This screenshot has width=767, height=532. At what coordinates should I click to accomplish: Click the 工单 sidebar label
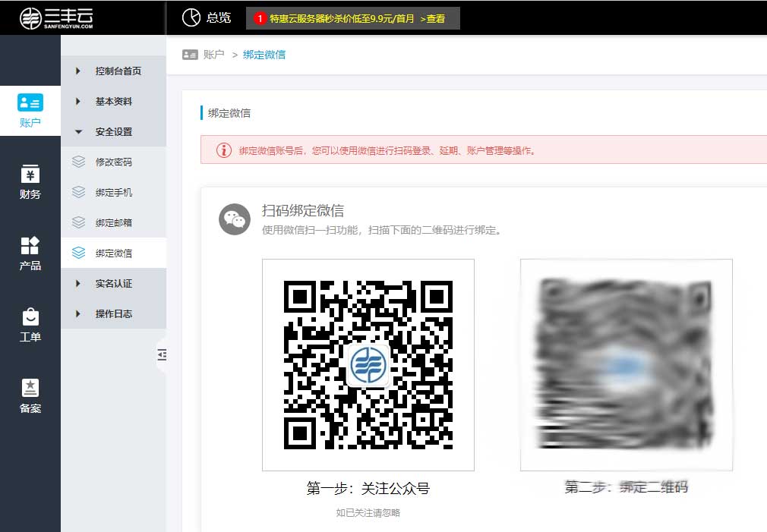tap(30, 337)
